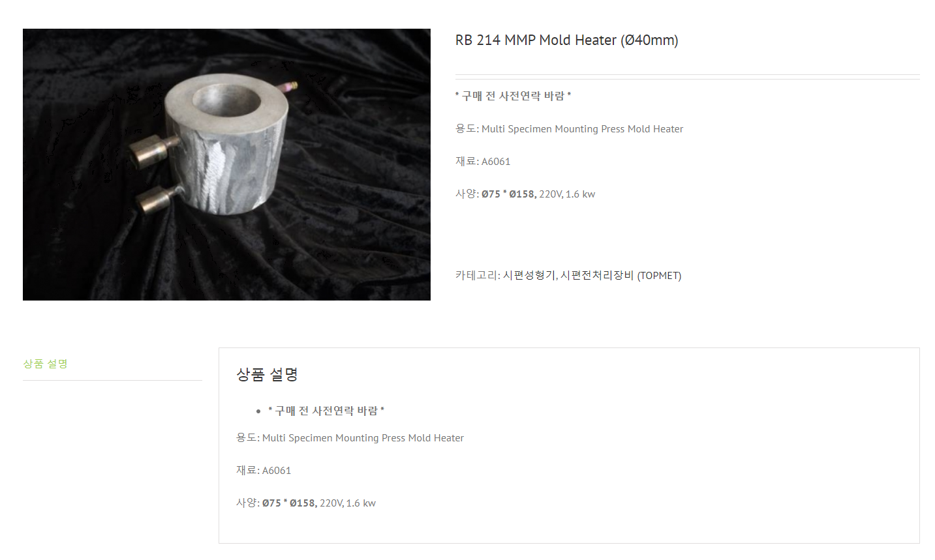Select 재료: A6061 in the description panel

[x=264, y=471]
